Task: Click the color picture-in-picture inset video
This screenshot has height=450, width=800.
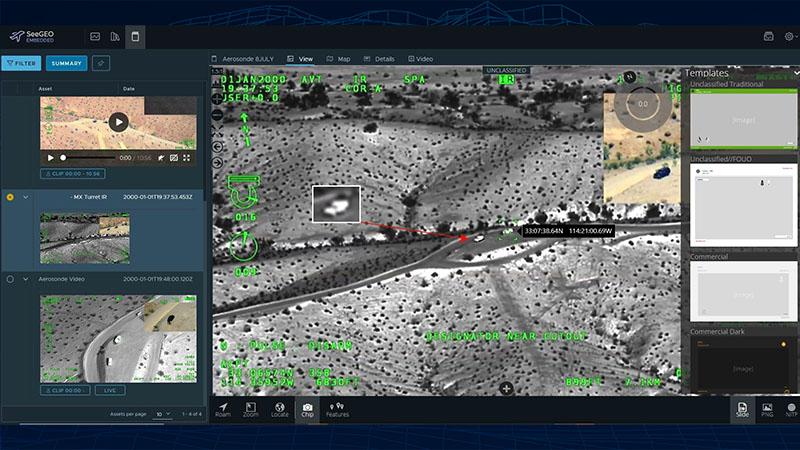Action: tap(642, 148)
